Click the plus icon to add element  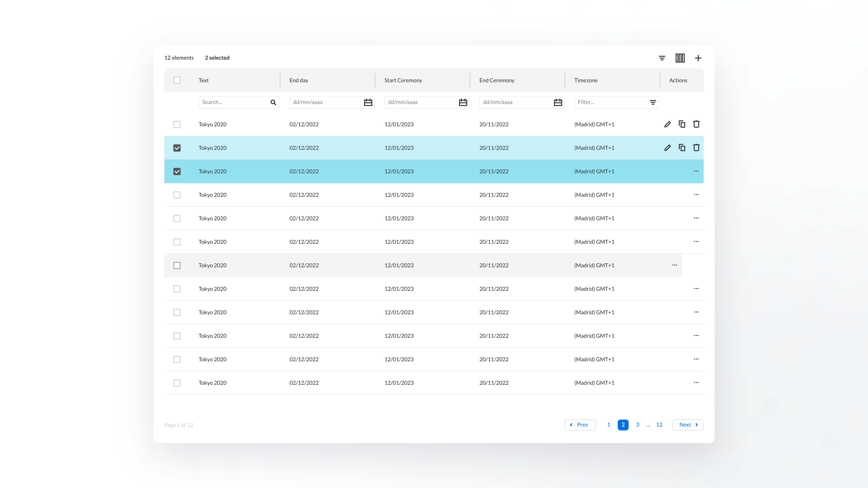tap(698, 58)
